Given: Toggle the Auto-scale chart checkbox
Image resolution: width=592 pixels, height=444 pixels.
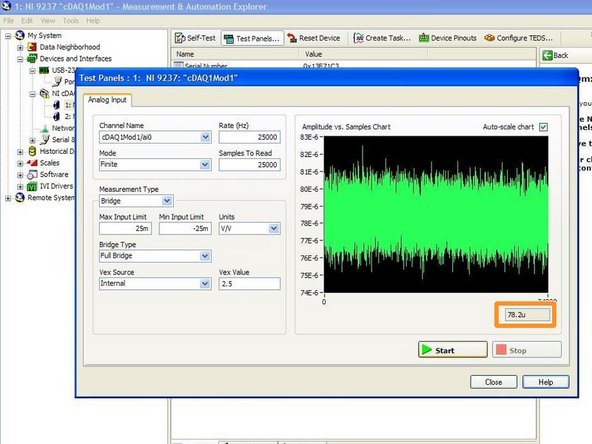Looking at the screenshot, I should [x=543, y=127].
